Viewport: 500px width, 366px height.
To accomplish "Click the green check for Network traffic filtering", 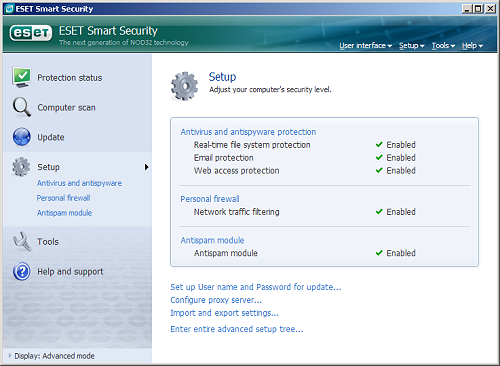I will click(x=379, y=211).
